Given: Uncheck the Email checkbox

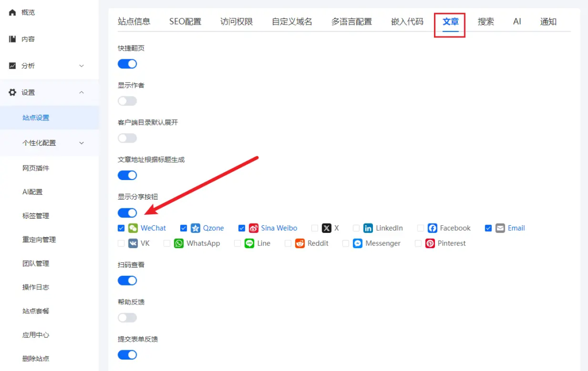Looking at the screenshot, I should point(488,228).
